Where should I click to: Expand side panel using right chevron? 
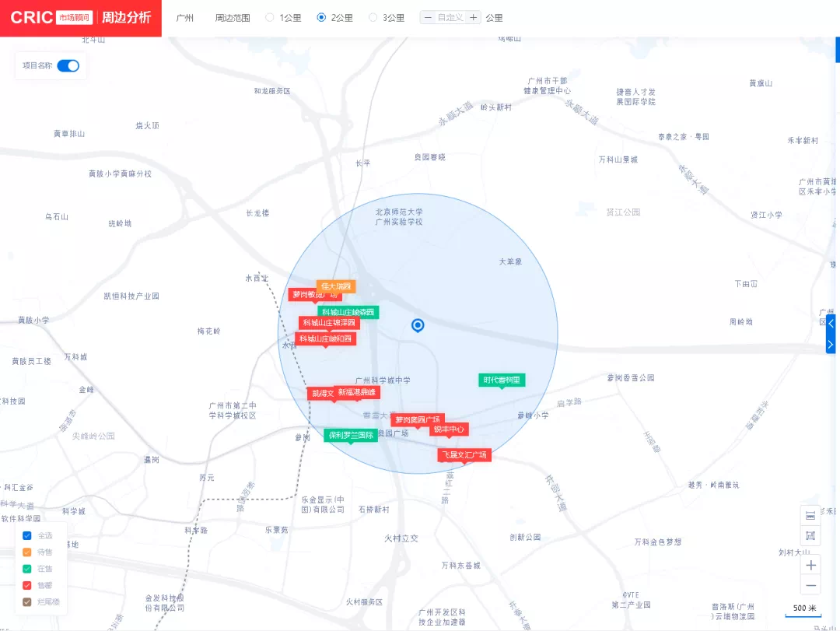pos(831,344)
